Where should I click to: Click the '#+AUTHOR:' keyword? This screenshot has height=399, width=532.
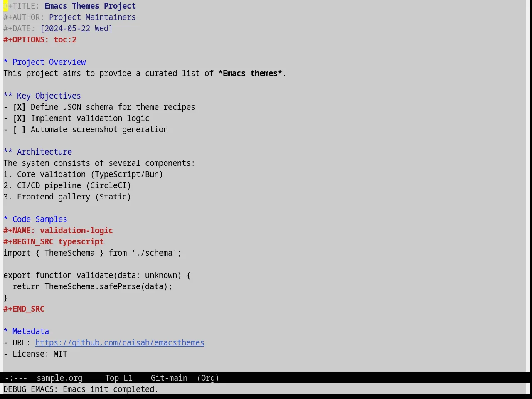coord(24,17)
